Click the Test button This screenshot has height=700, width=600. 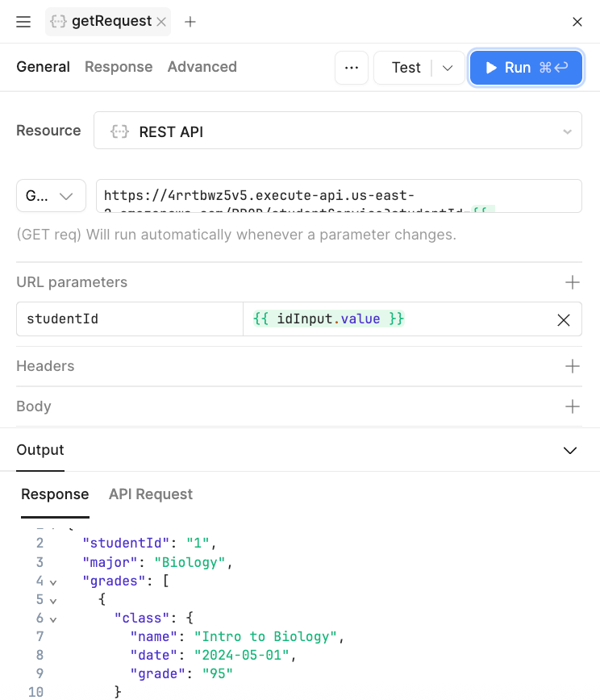[x=406, y=68]
